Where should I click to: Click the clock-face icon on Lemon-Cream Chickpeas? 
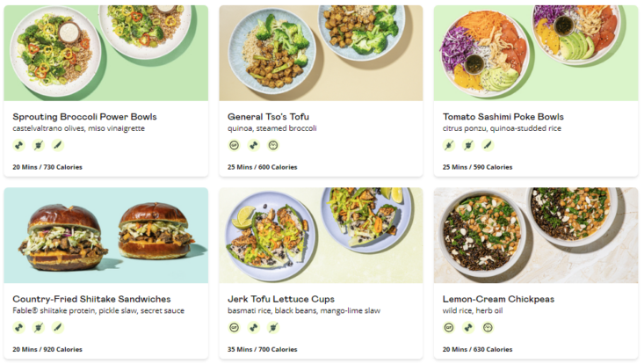click(x=488, y=328)
